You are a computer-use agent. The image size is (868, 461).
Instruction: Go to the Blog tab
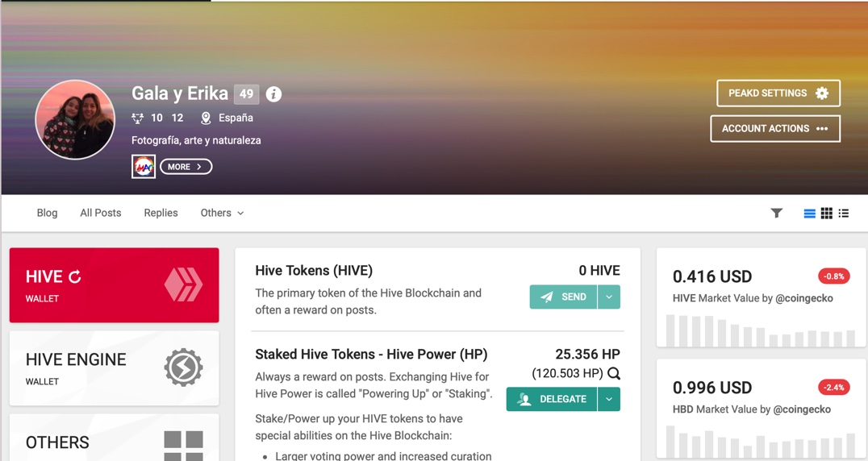tap(47, 213)
